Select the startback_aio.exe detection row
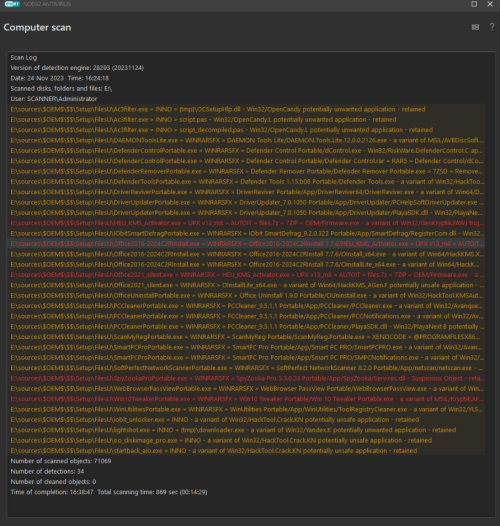This screenshot has height=526, width=500. click(x=246, y=451)
